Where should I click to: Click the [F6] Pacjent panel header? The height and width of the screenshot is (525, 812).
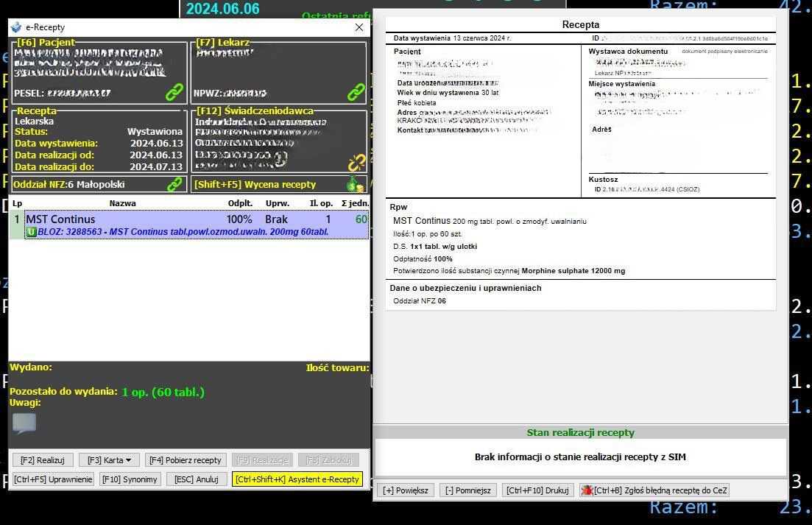pyautogui.click(x=46, y=43)
